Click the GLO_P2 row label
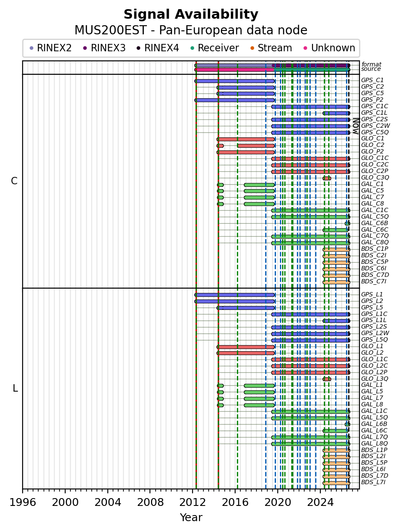The width and height of the screenshot is (399, 532). [372, 152]
